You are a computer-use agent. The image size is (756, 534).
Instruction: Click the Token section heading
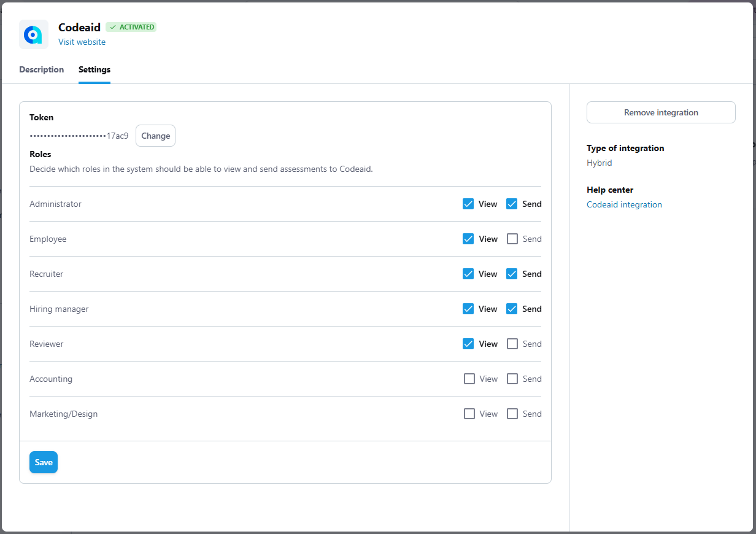[42, 117]
